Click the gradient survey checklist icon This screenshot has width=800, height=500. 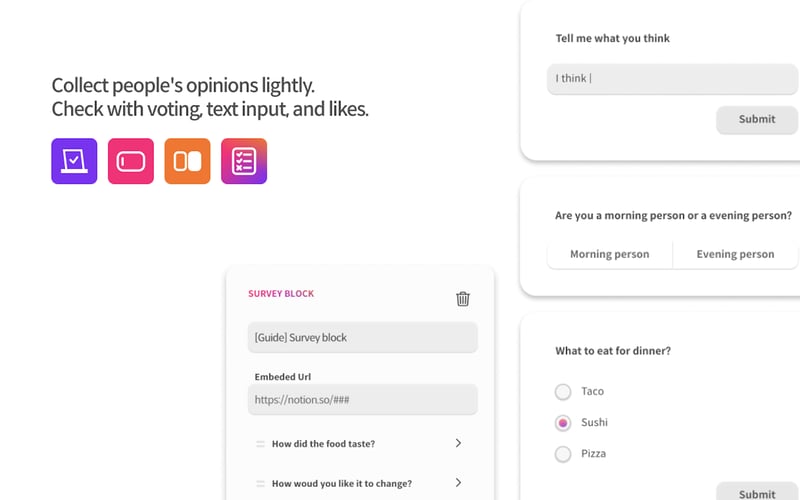coord(244,161)
